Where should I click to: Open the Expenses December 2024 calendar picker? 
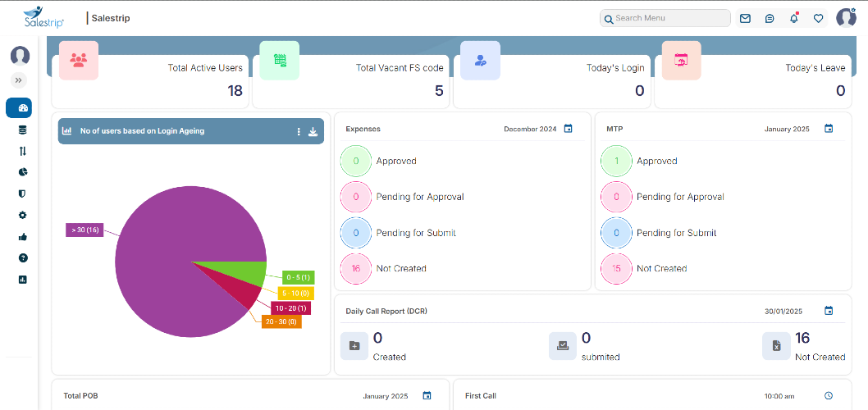click(x=568, y=129)
